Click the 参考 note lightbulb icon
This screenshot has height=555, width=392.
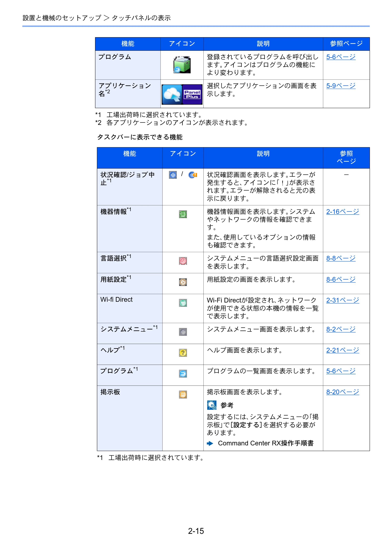tap(212, 405)
